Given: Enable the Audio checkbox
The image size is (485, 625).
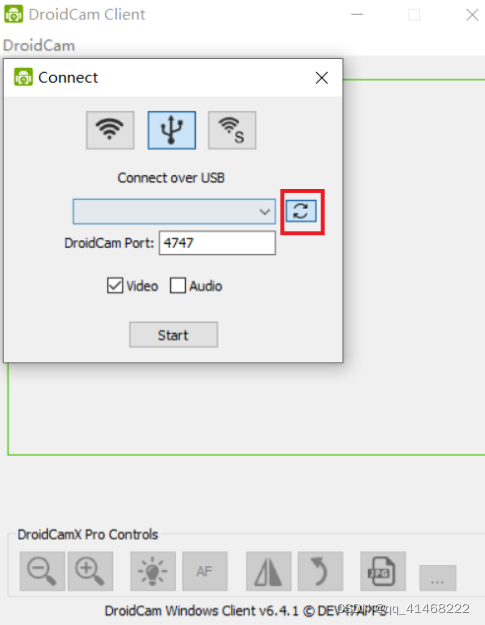Looking at the screenshot, I should [x=178, y=285].
